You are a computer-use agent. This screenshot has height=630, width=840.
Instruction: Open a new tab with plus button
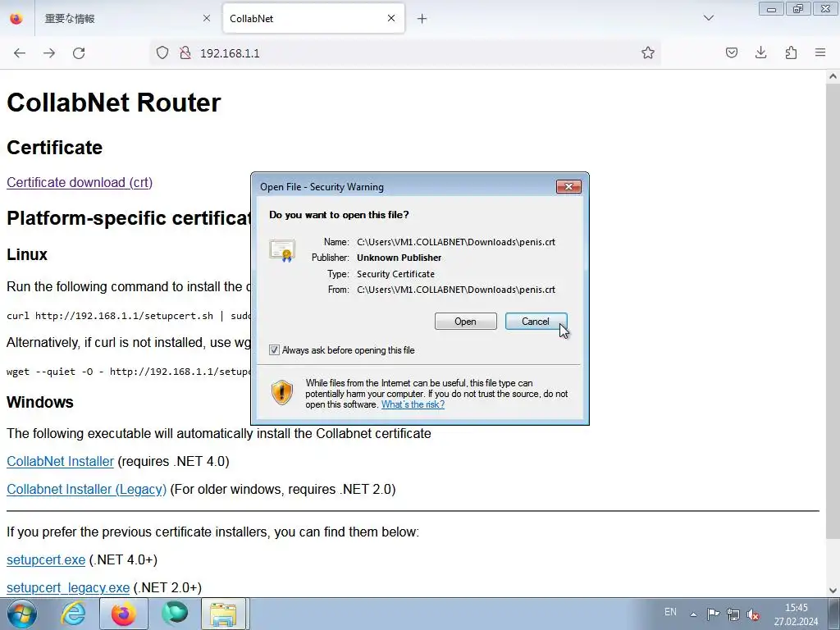click(x=422, y=19)
